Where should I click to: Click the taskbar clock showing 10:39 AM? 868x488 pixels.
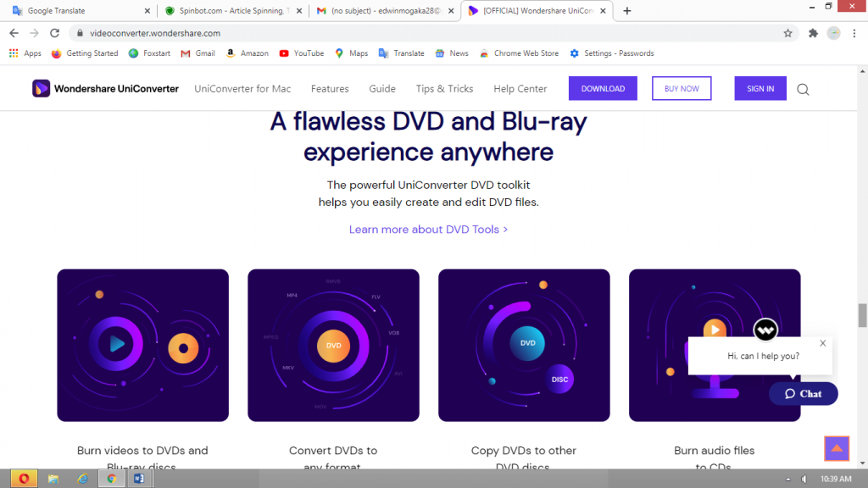835,480
